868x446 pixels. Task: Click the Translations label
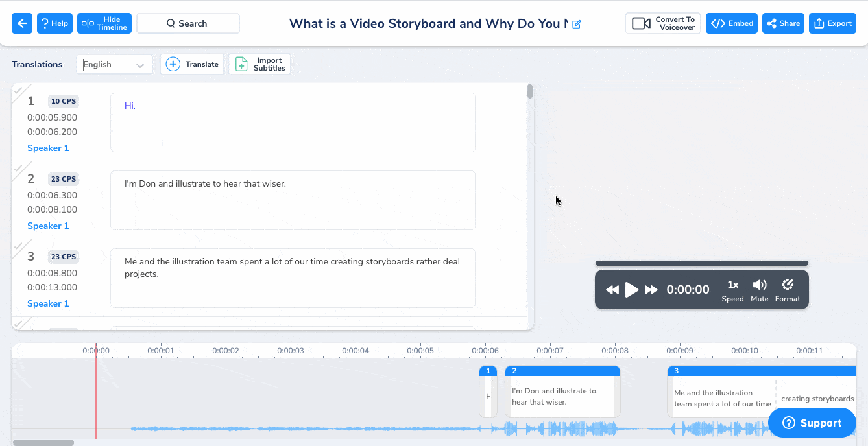click(x=37, y=64)
